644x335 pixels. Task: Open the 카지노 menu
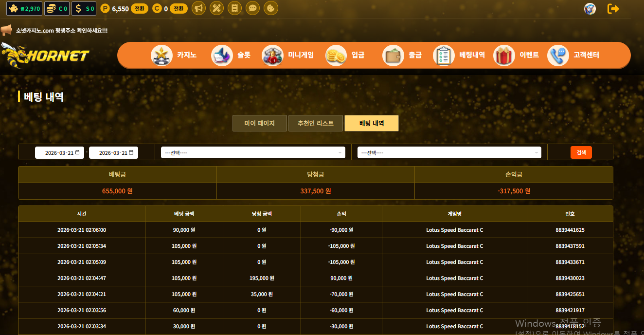click(x=174, y=55)
